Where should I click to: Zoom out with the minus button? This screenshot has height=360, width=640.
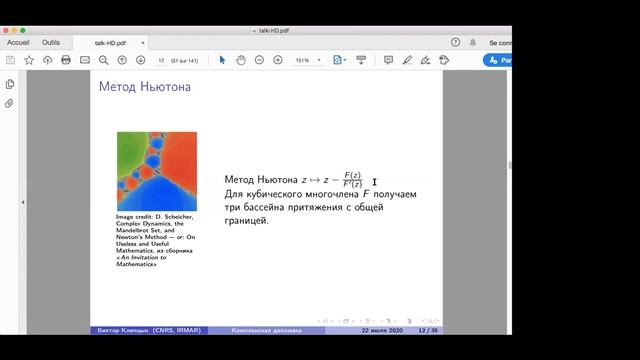pos(259,60)
